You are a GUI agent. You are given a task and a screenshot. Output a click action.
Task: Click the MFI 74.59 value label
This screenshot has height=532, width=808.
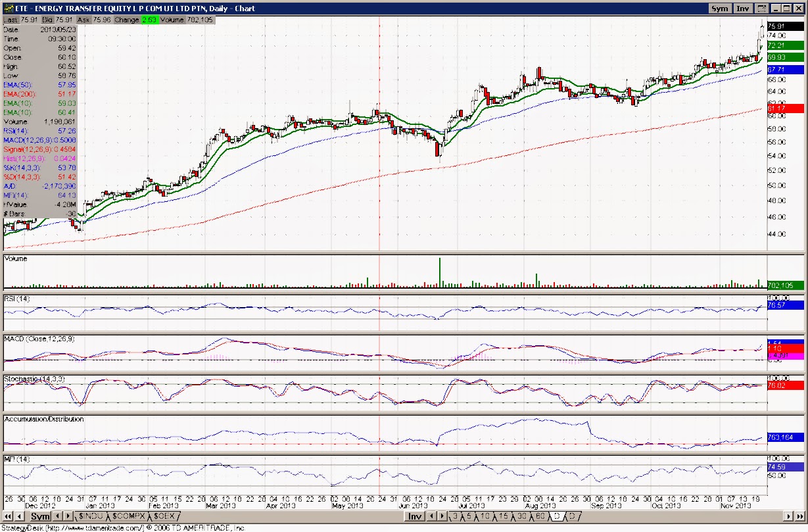[785, 468]
